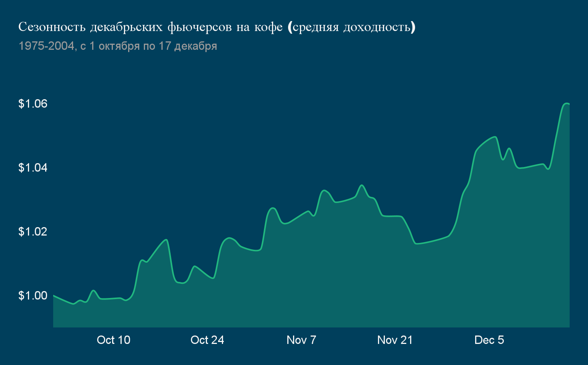
Task: Select the Oct 10 date label
Action: click(114, 340)
